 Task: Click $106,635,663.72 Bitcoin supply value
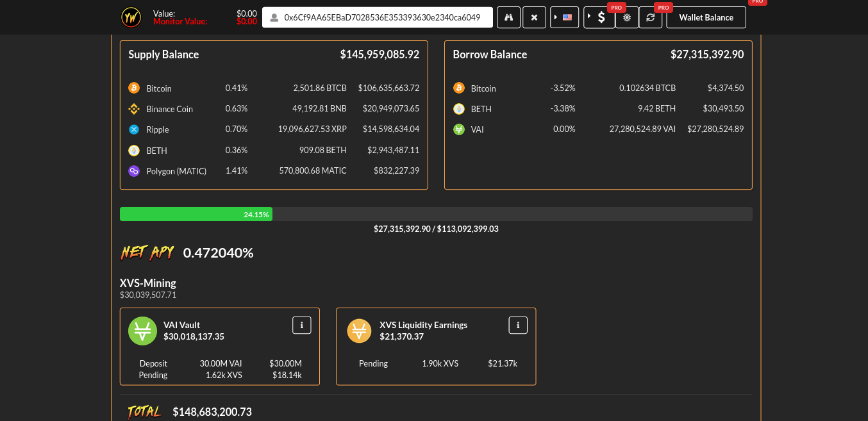(388, 88)
